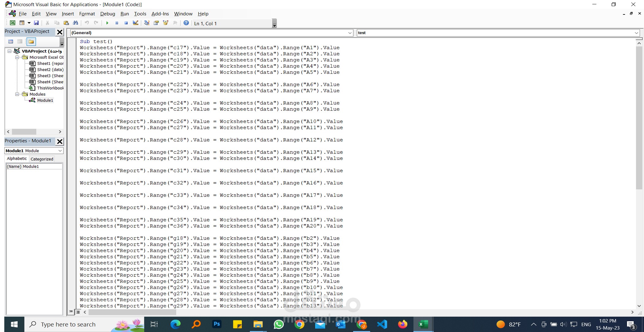Switch to Excel using the View Excel icon

point(13,23)
